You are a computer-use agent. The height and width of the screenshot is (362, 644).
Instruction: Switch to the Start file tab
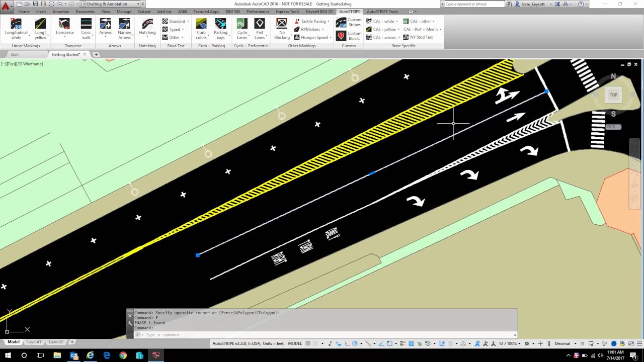pyautogui.click(x=15, y=54)
